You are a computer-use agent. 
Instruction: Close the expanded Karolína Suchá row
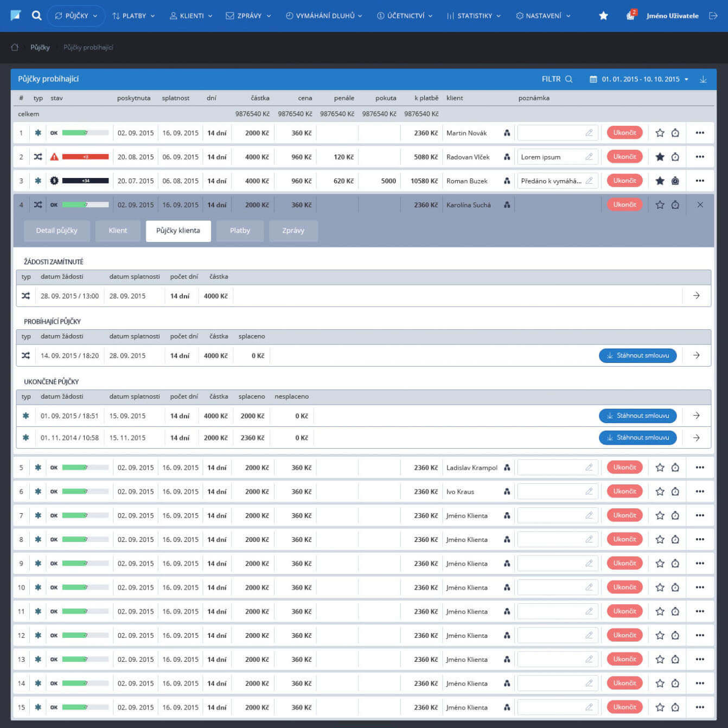(700, 205)
